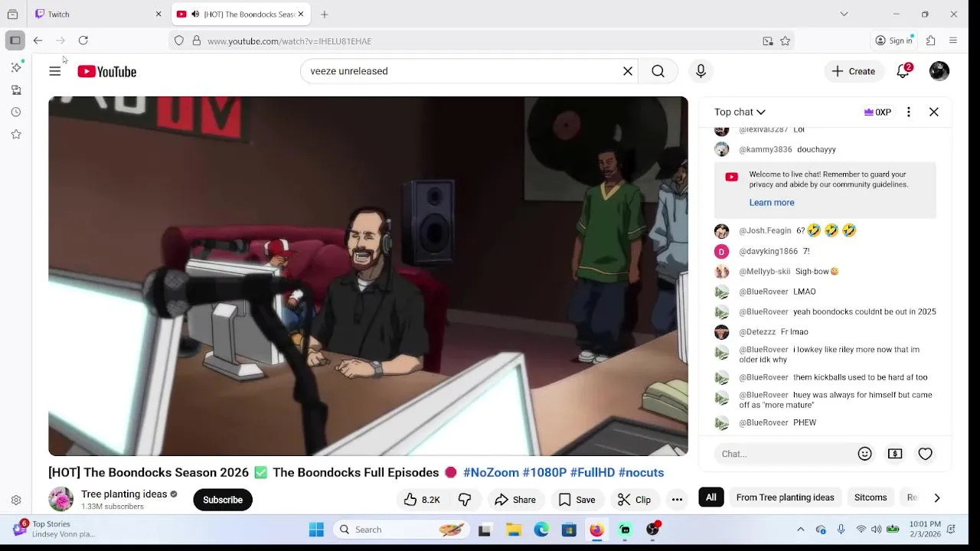
Task: Close the Twitch tab
Action: pos(158,14)
